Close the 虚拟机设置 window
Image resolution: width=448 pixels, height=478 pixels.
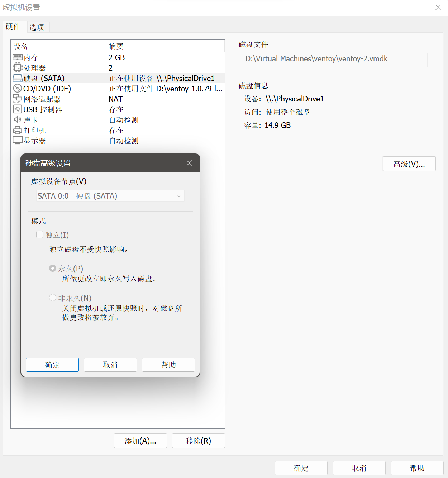tap(438, 8)
